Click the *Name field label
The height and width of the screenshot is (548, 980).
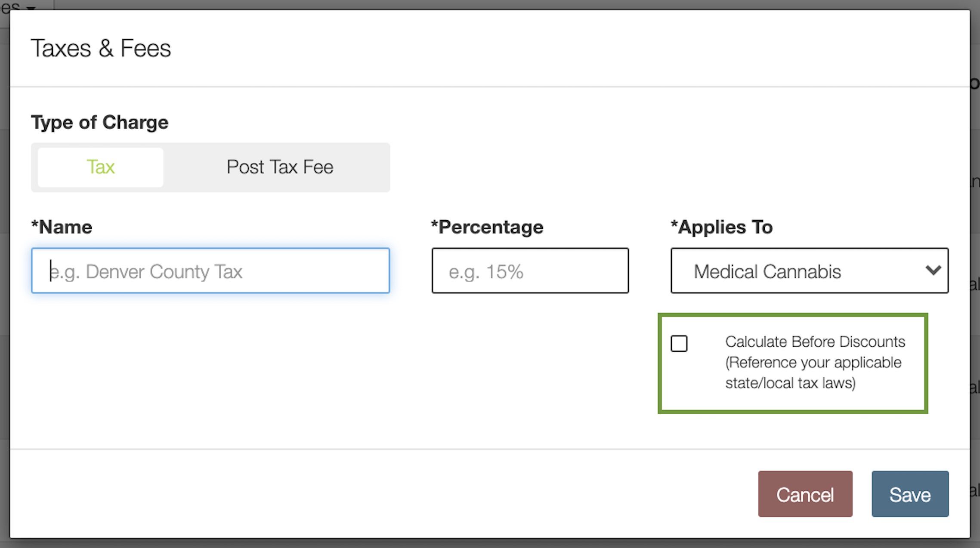coord(62,227)
